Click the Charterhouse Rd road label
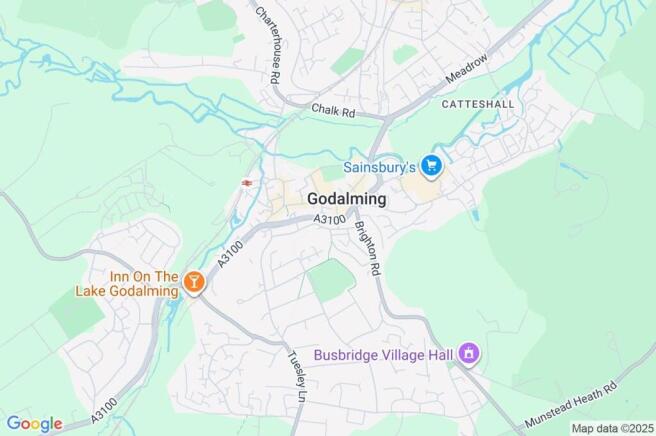The height and width of the screenshot is (436, 656). [268, 45]
